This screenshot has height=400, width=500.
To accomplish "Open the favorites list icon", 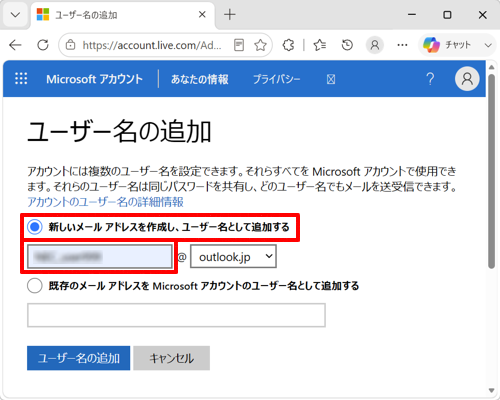I will pos(320,45).
